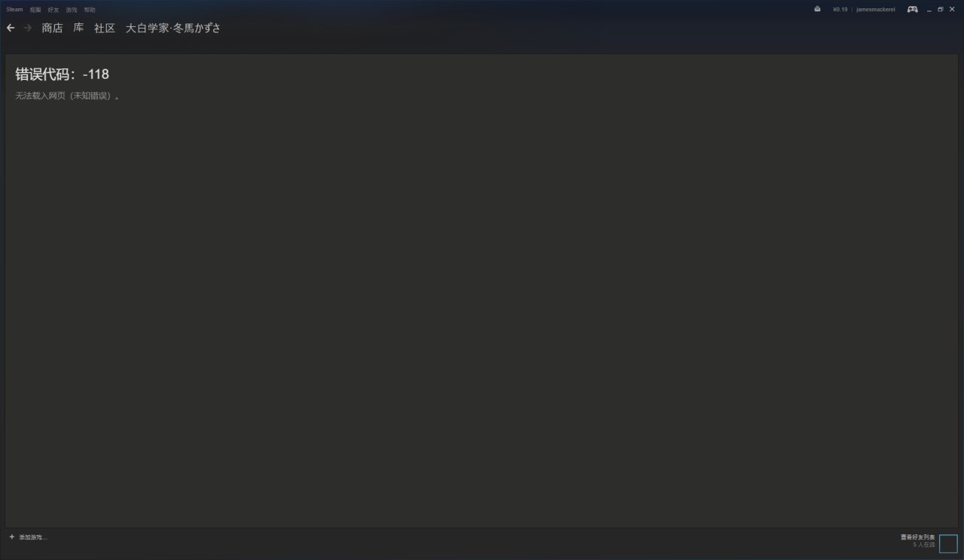964x560 pixels.
Task: Switch to Big Picture mode controller icon
Action: click(x=912, y=9)
